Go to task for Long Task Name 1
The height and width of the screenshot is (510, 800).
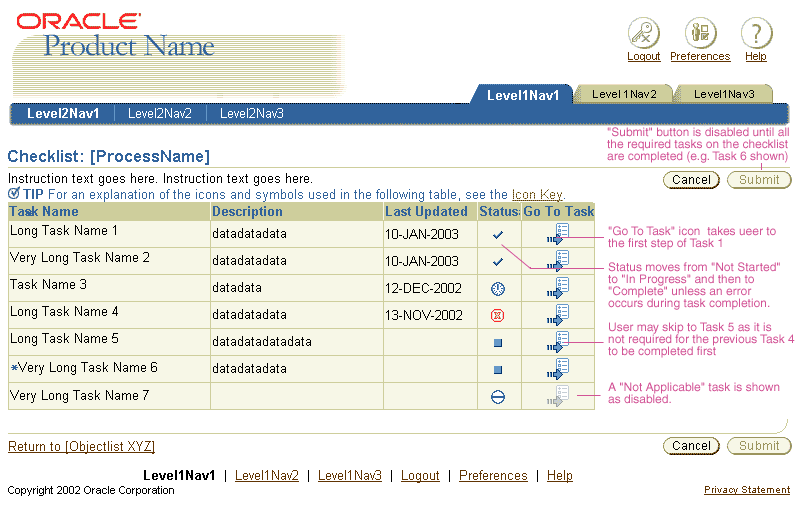coord(558,235)
